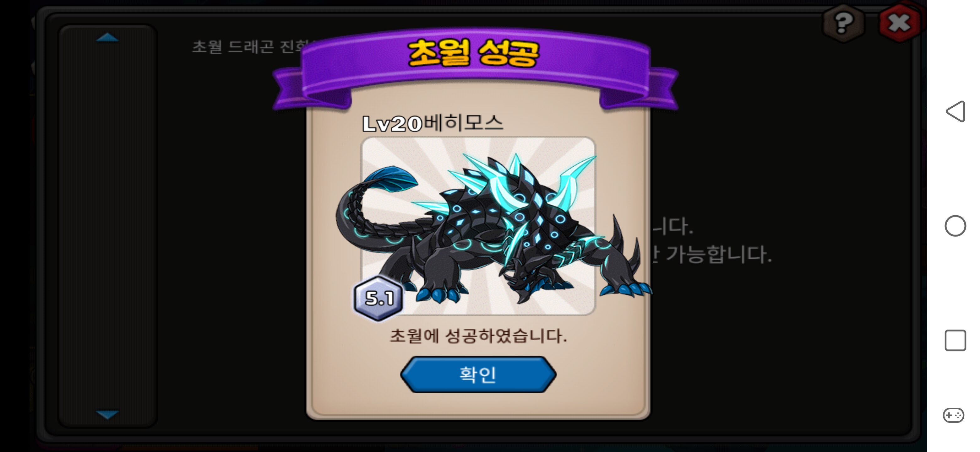980x452 pixels.
Task: Select the Behemoth dragon portrait
Action: (x=478, y=226)
